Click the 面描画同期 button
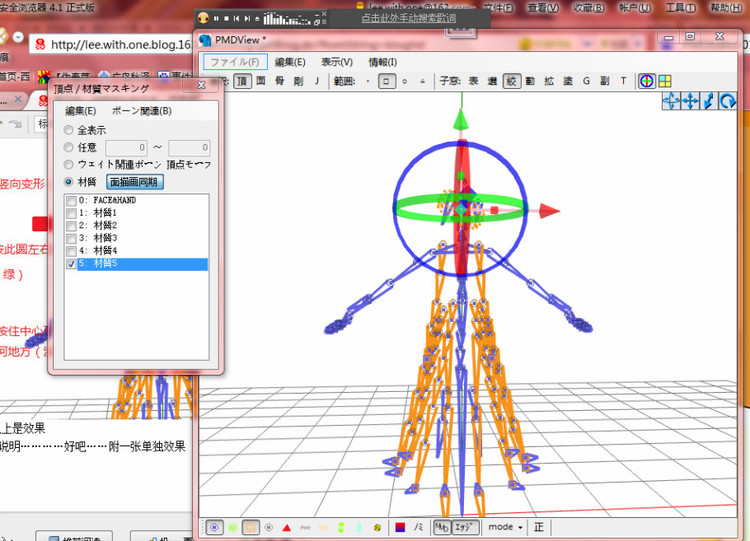 point(134,182)
